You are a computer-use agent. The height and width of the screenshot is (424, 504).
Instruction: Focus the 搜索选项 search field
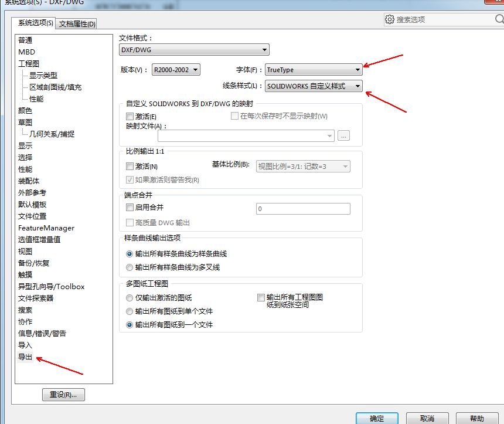click(x=444, y=19)
